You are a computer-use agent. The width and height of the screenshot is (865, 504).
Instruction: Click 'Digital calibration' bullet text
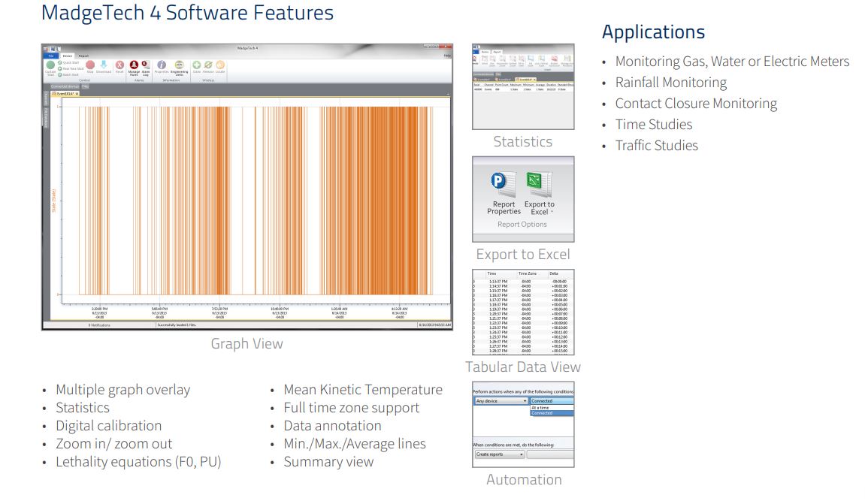click(109, 426)
